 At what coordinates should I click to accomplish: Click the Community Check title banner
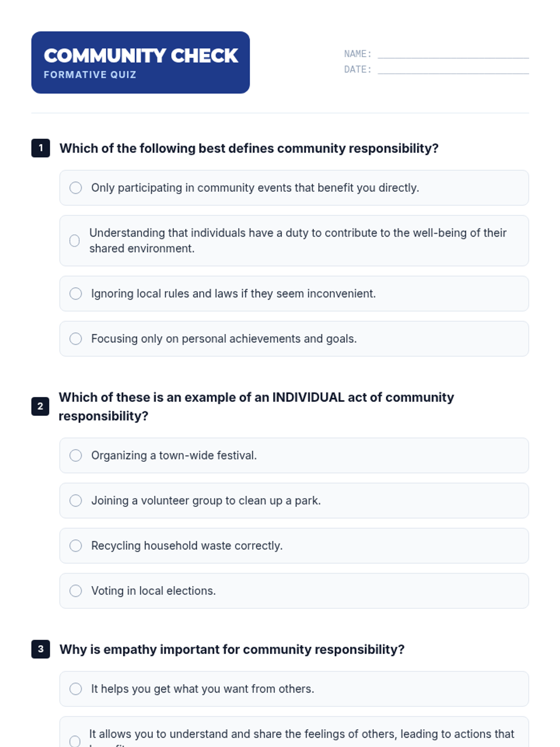pos(140,56)
